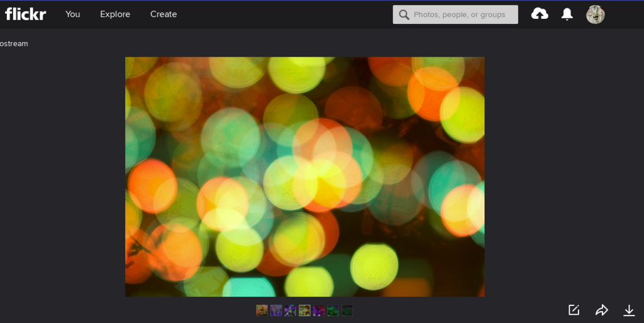
Task: Share this photo with the arrow icon
Action: tap(601, 310)
